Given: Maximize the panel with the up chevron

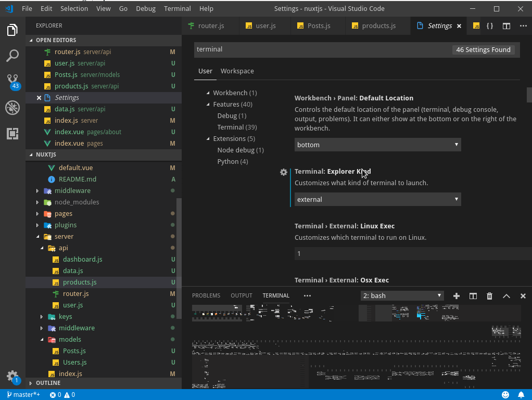Looking at the screenshot, I should point(506,296).
